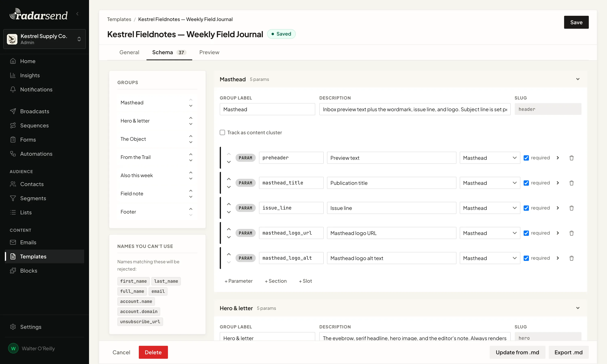Untick required for masthead_title
This screenshot has width=607, height=364.
click(526, 183)
